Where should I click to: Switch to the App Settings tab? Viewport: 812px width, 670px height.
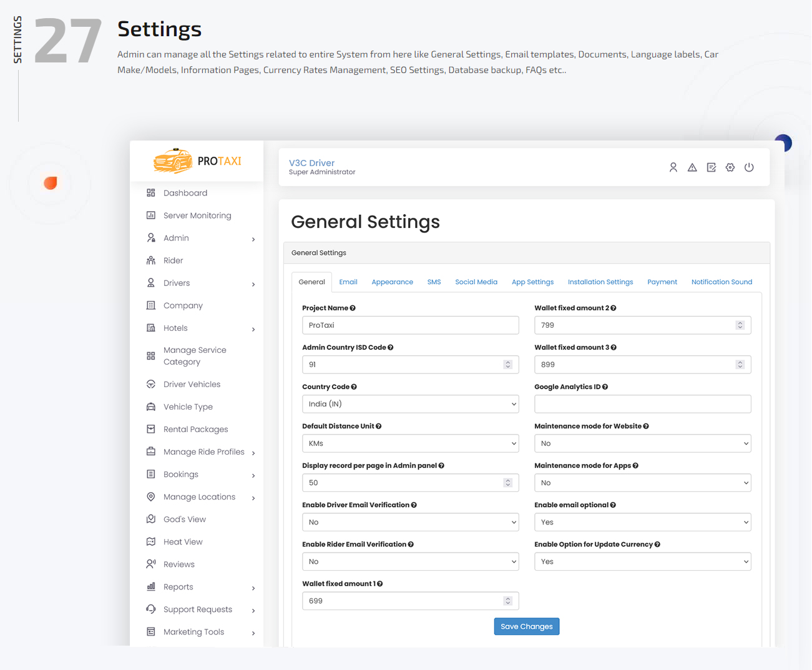point(532,282)
